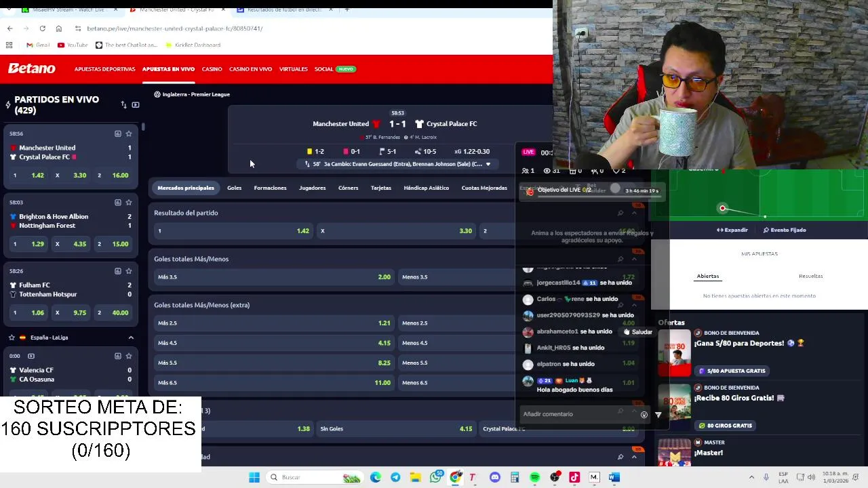
Task: Select Sin Goles odds 4.15
Action: (396, 429)
